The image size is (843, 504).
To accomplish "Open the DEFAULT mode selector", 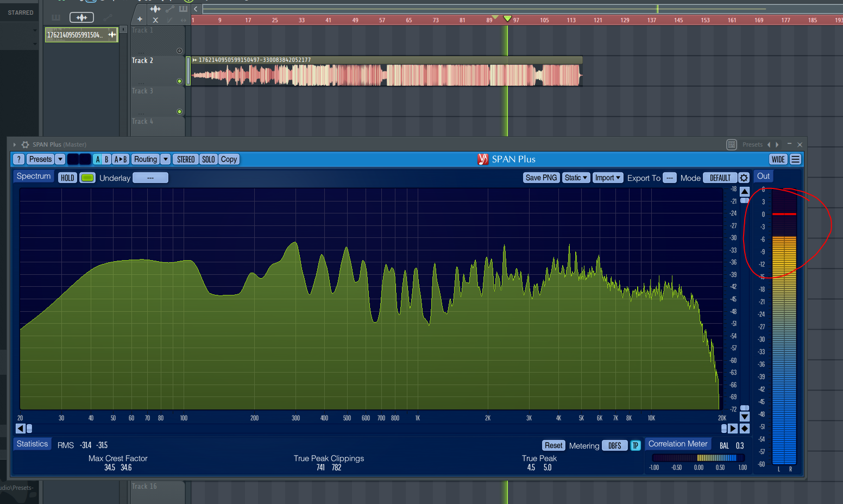I will [720, 178].
